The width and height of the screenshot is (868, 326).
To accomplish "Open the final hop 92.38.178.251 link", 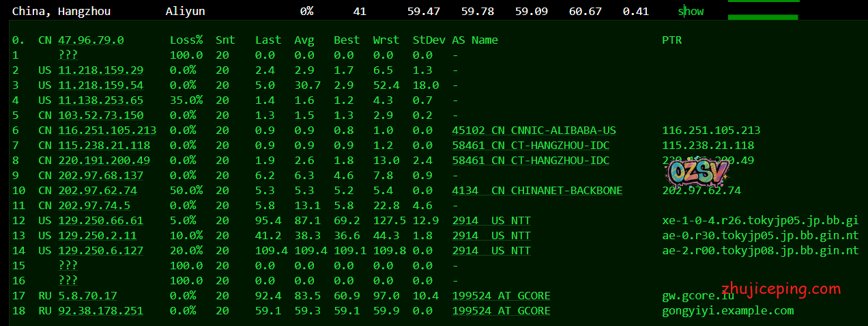I will 100,311.
